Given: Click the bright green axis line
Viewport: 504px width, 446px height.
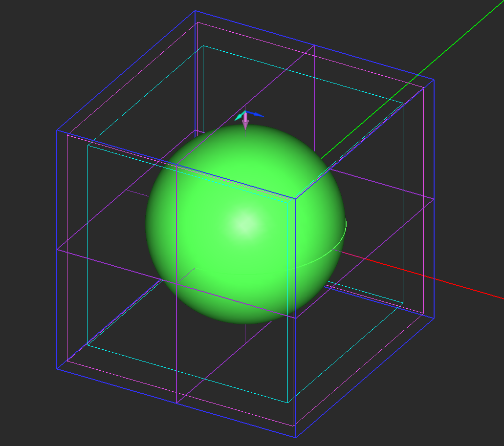Looking at the screenshot, I should (412, 80).
